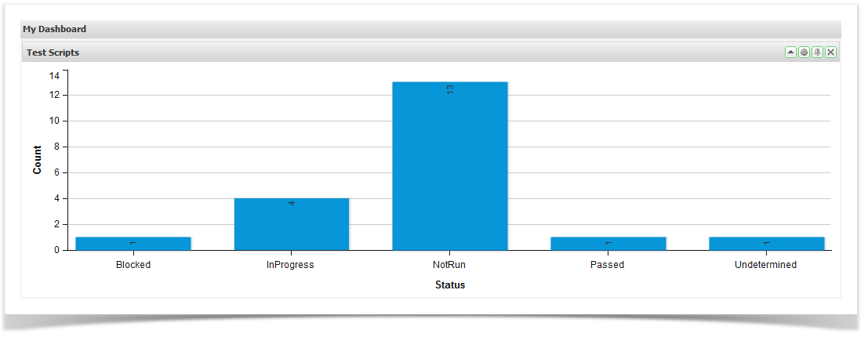This screenshot has height=337, width=868.
Task: Click the Count y-axis title
Action: 38,160
